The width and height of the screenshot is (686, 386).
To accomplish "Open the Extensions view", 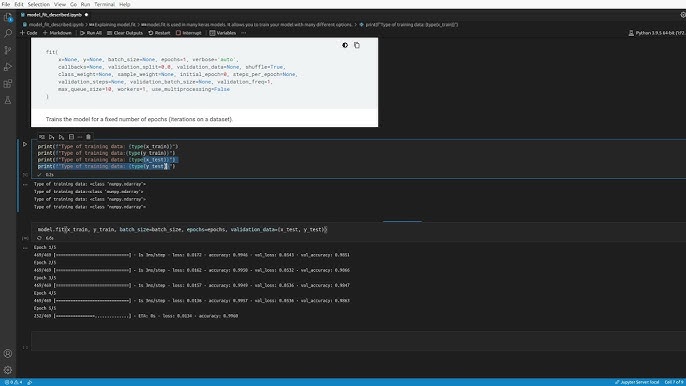I will [x=8, y=84].
